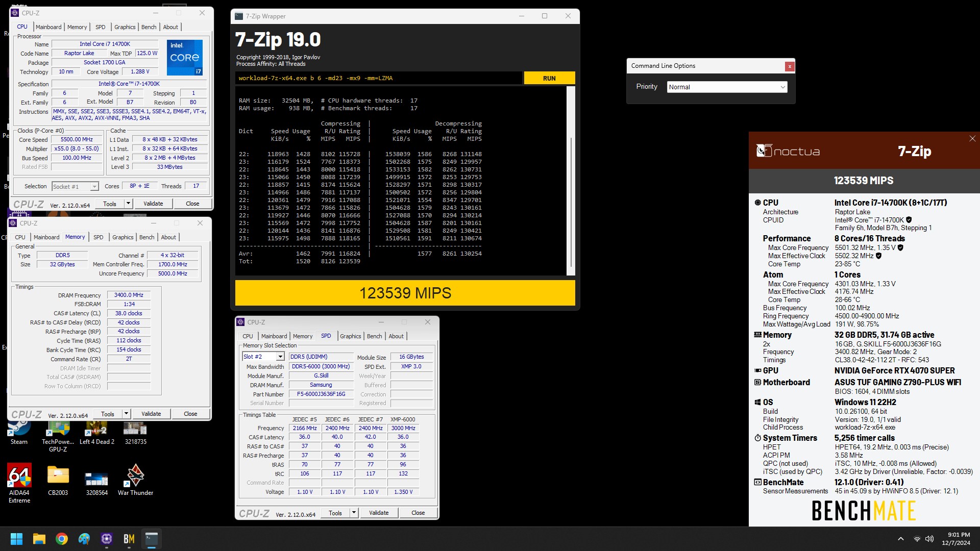The width and height of the screenshot is (980, 551).
Task: Open volume tray icon
Action: (929, 539)
